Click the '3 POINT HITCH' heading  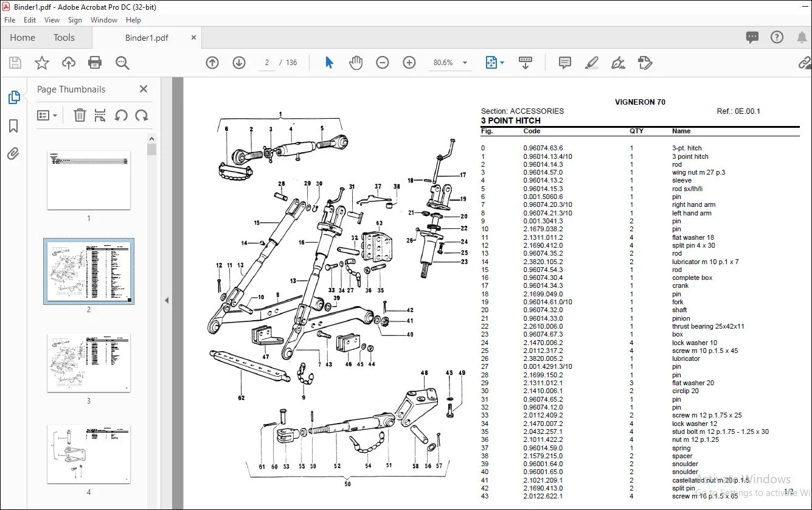pyautogui.click(x=511, y=121)
